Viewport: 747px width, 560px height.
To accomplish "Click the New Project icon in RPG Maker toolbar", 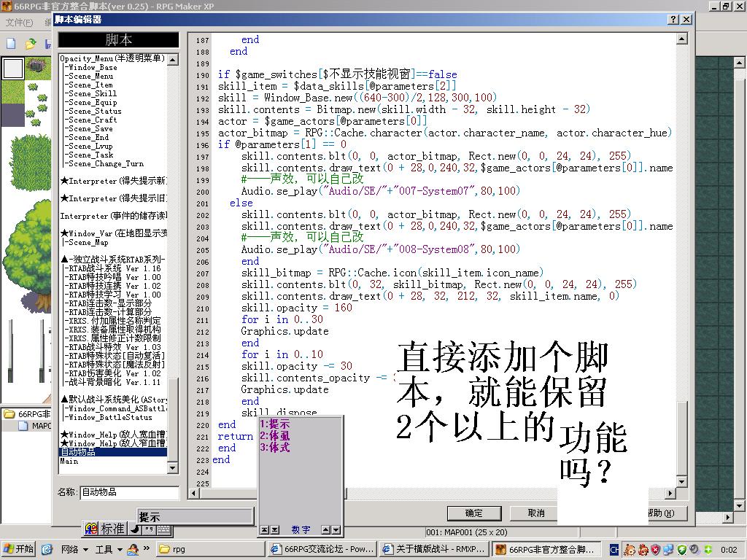I will [x=11, y=44].
